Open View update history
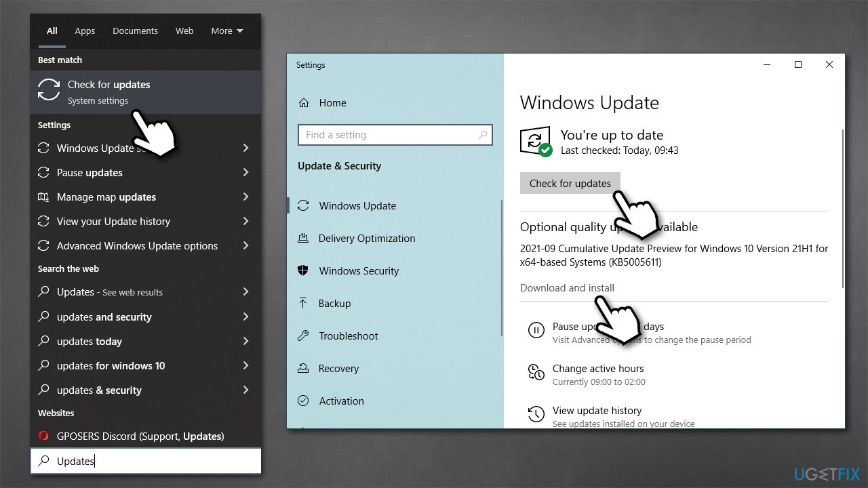 pyautogui.click(x=597, y=410)
